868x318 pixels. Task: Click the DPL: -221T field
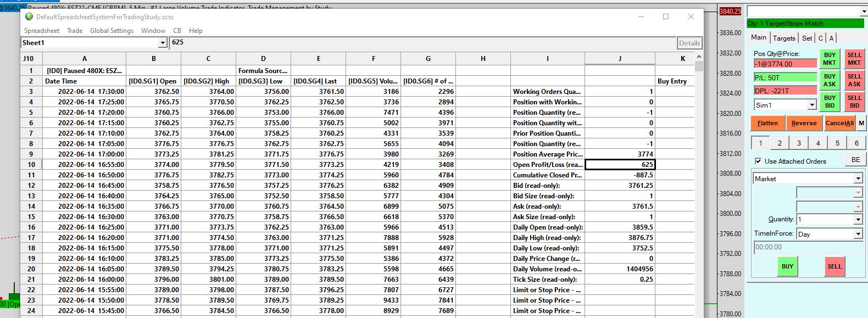[785, 91]
